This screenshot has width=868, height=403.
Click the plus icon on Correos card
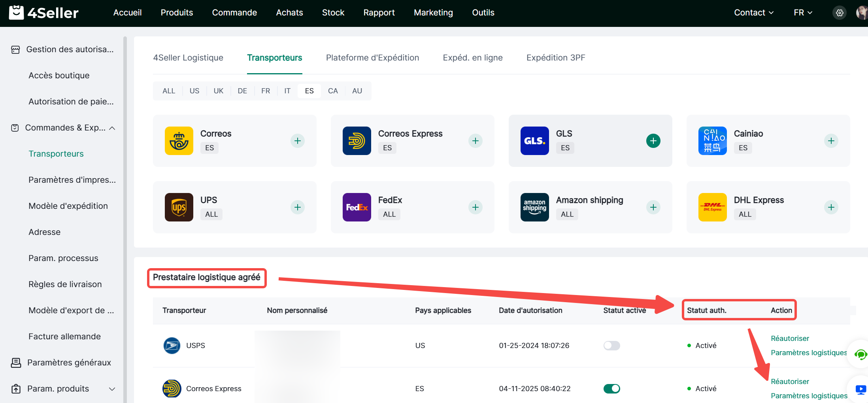[x=297, y=141]
